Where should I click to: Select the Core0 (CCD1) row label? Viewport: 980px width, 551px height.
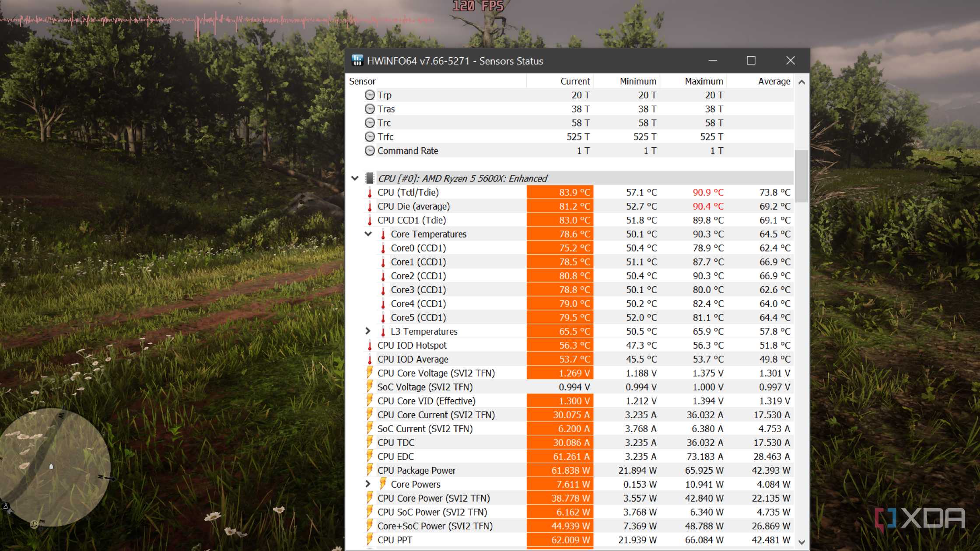click(418, 248)
